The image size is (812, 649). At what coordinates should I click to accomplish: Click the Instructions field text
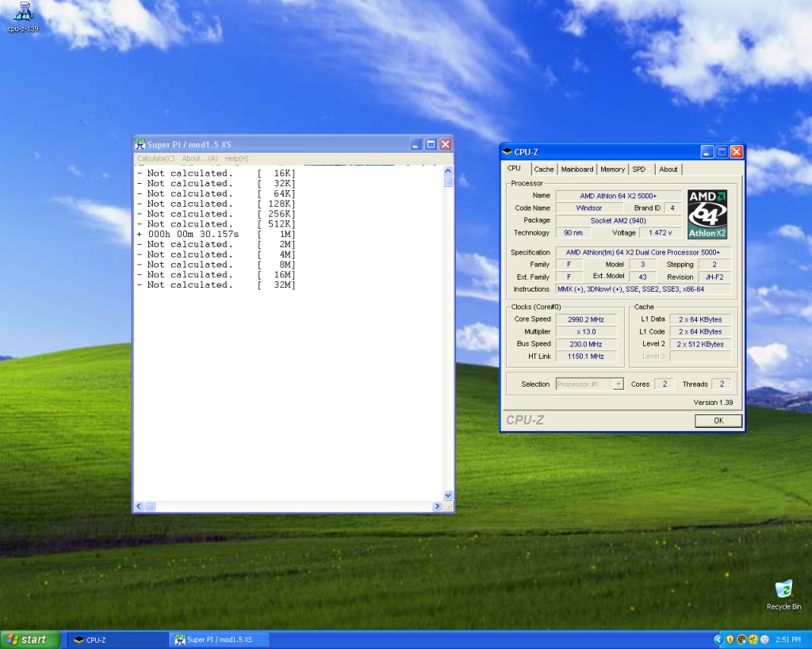pos(642,289)
